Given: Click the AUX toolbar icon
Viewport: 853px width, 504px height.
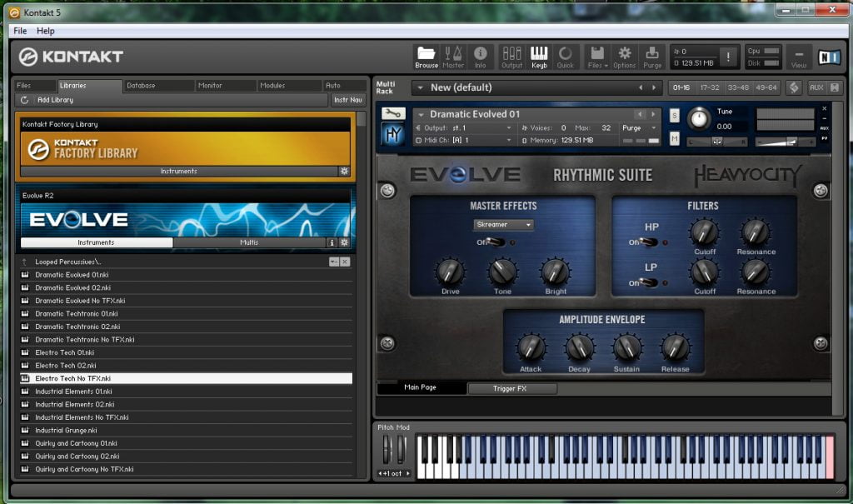Looking at the screenshot, I should (x=816, y=87).
